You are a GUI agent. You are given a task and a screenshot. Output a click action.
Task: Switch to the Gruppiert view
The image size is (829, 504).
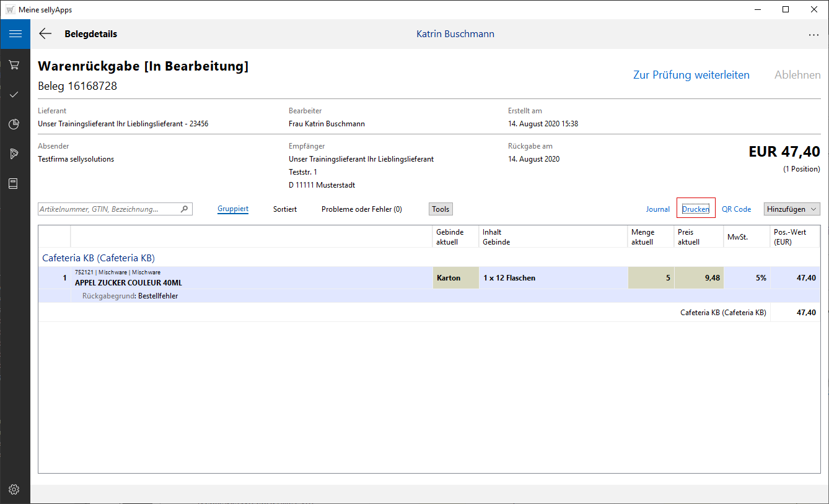pos(233,209)
